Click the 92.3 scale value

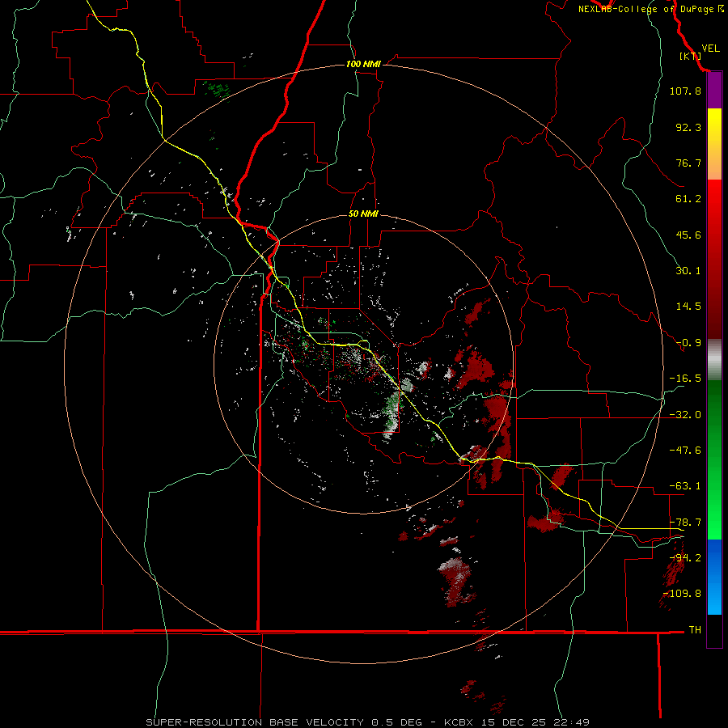(x=688, y=127)
